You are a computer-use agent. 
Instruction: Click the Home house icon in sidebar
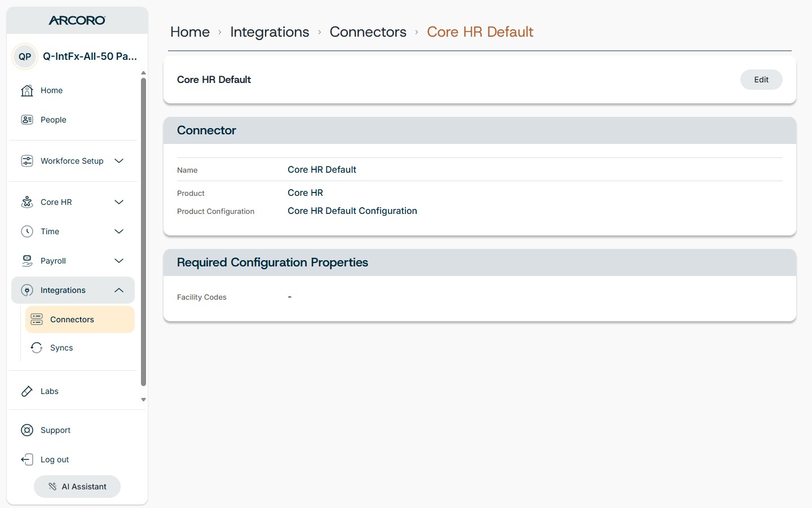tap(27, 90)
